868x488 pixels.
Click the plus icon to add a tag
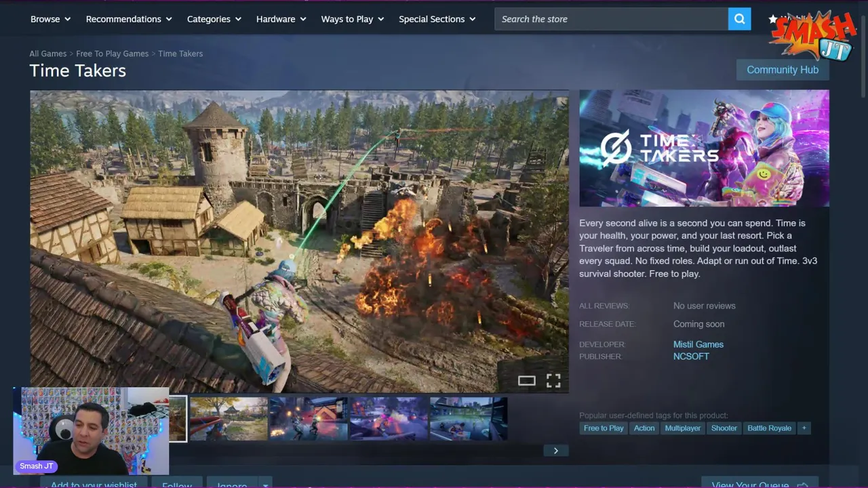804,428
